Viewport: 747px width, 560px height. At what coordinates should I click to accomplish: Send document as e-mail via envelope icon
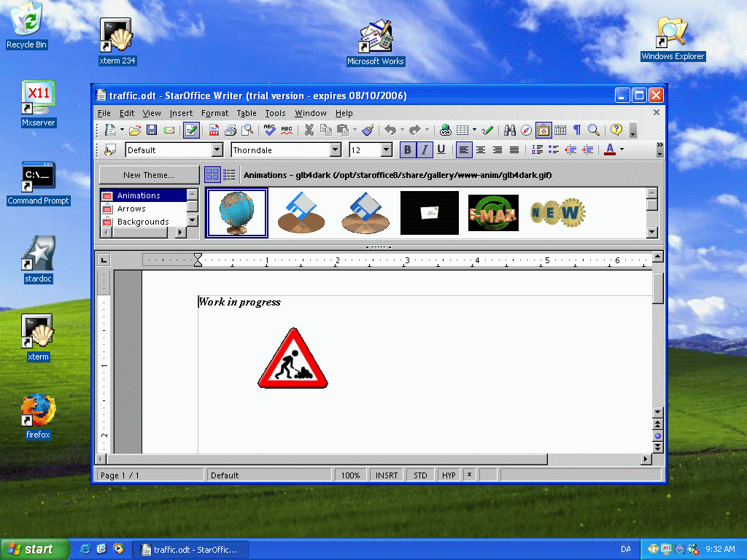coord(169,130)
